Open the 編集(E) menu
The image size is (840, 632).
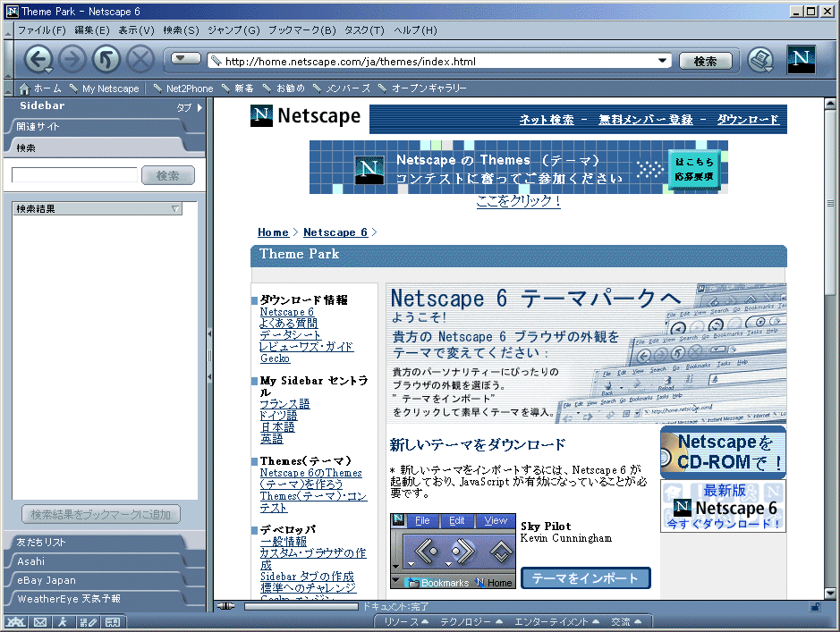[91, 30]
